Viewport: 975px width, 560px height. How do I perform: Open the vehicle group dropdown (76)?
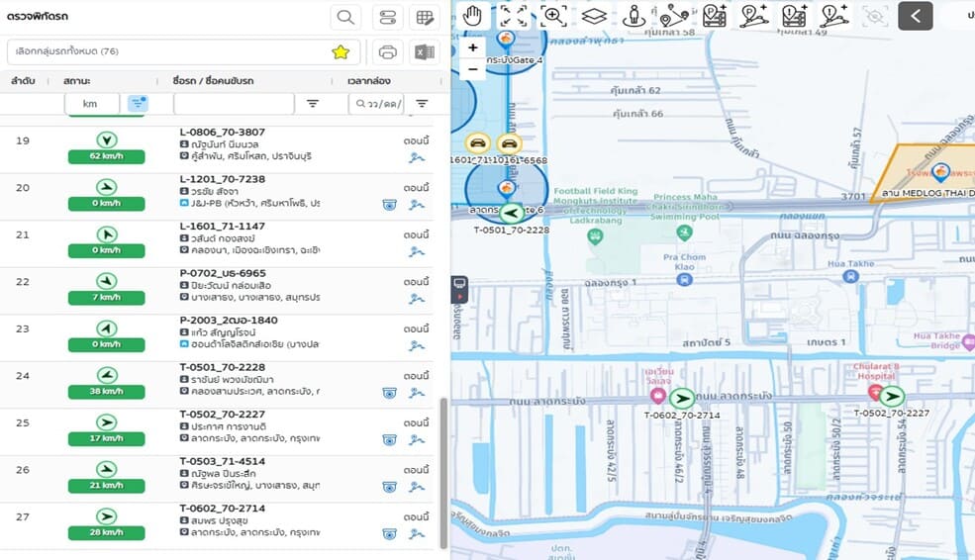(168, 52)
